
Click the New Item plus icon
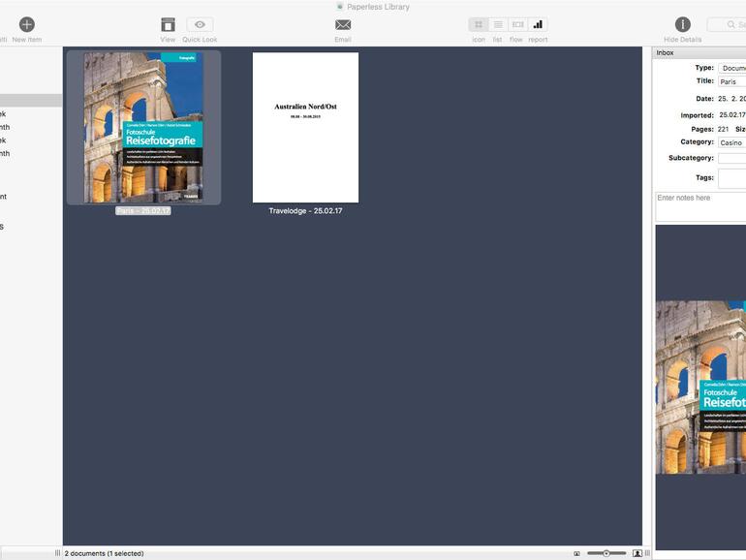click(x=27, y=24)
